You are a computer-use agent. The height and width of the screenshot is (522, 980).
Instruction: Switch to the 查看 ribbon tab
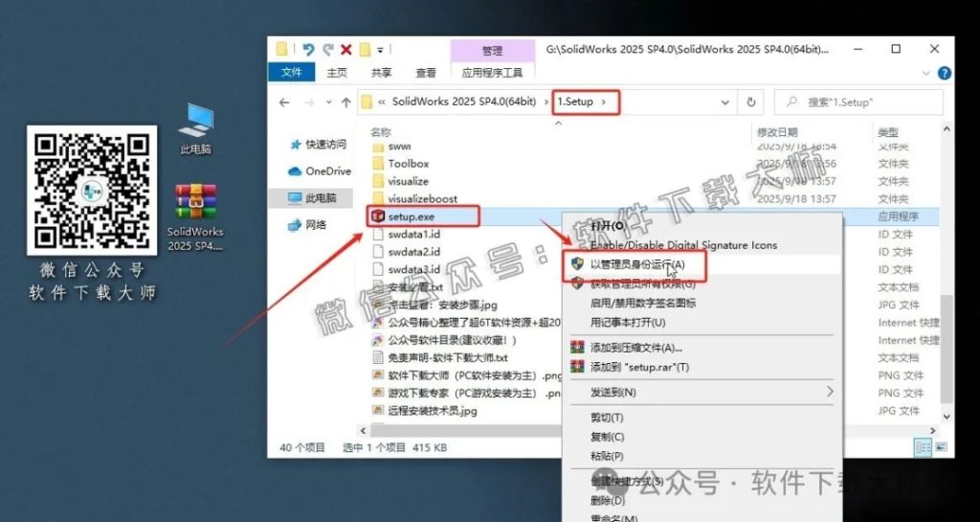(x=426, y=73)
